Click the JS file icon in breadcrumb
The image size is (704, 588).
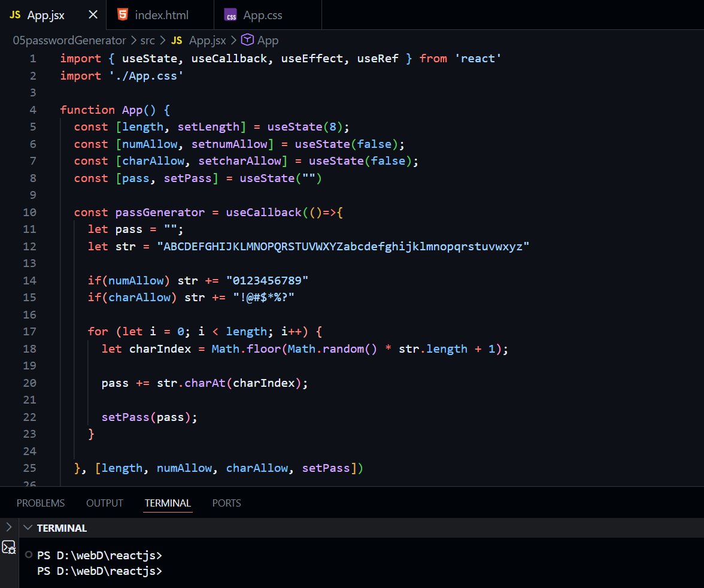[x=177, y=41]
